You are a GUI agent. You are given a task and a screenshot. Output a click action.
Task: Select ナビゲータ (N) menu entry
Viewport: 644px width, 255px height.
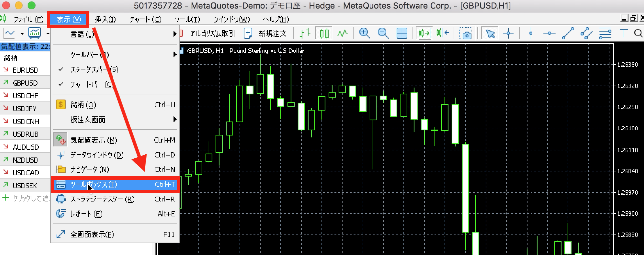[115, 169]
